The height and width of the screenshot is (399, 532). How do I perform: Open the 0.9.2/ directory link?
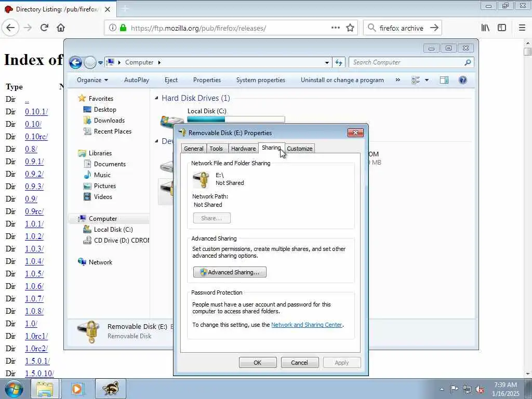[x=34, y=174]
